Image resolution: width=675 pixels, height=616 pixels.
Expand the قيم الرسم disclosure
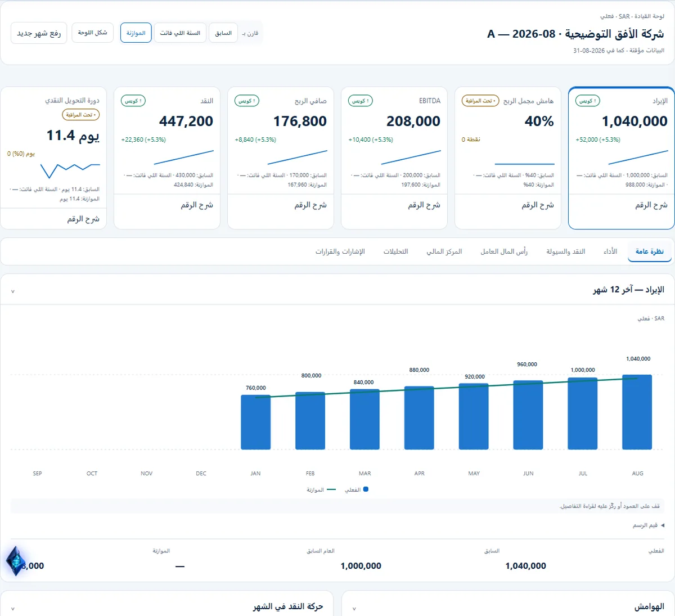pyautogui.click(x=649, y=525)
